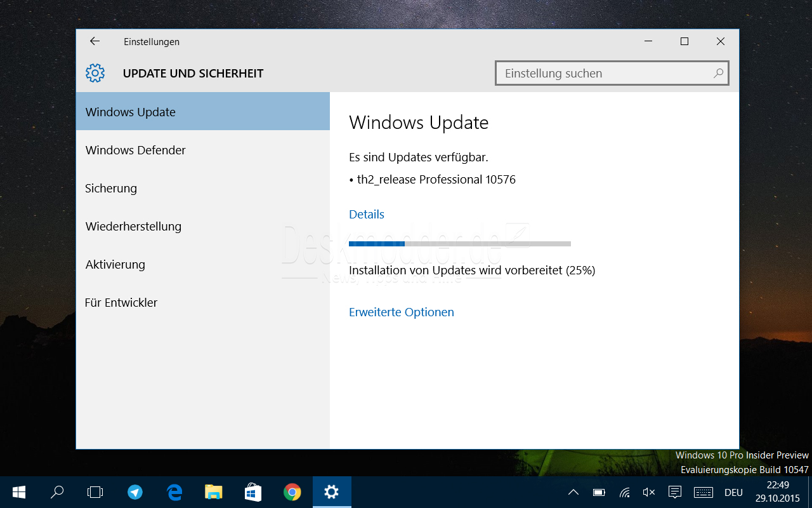The height and width of the screenshot is (508, 812).
Task: Open the touch keyboard from the tray
Action: click(704, 492)
